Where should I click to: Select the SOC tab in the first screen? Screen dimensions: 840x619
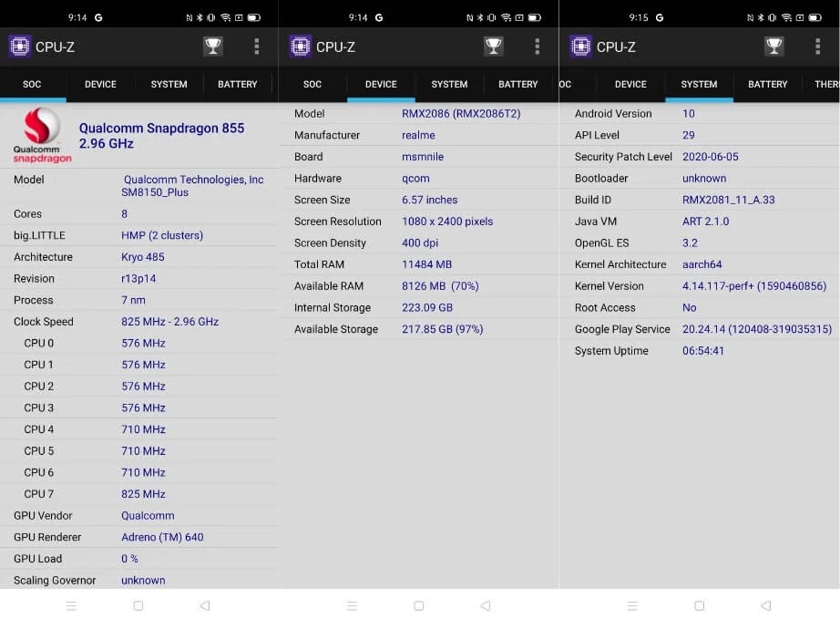pos(32,84)
